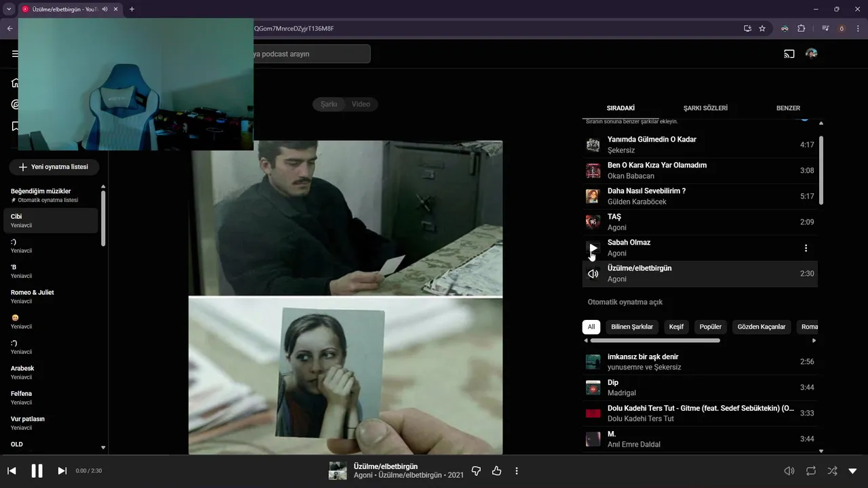Image resolution: width=868 pixels, height=488 pixels.
Task: Click the search field
Action: coord(311,54)
